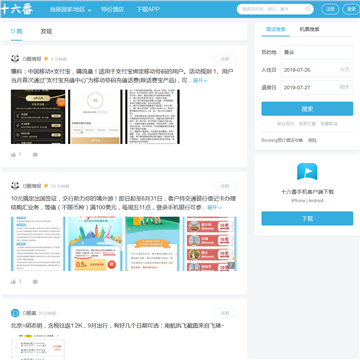Open comments on the 10元搞定出国签证 post
The image size is (360, 360).
coord(35,282)
